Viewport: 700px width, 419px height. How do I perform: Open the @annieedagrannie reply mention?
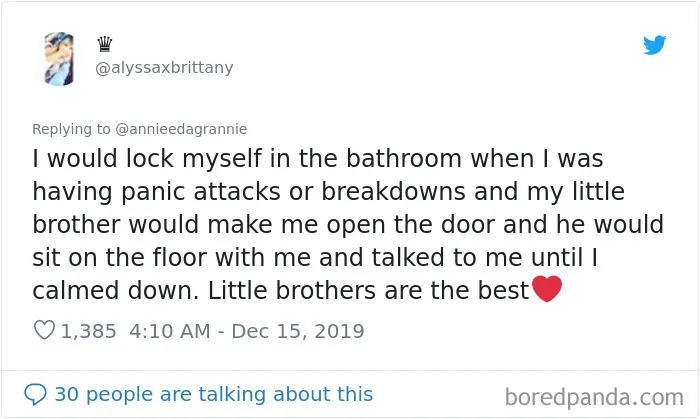click(x=181, y=129)
